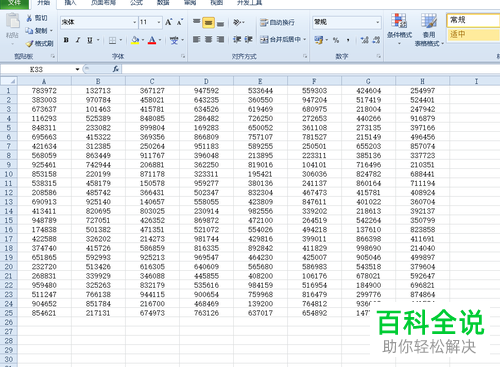Click the Merge & Center (合并后居中) button
This screenshot has width=500, height=367.
[281, 40]
